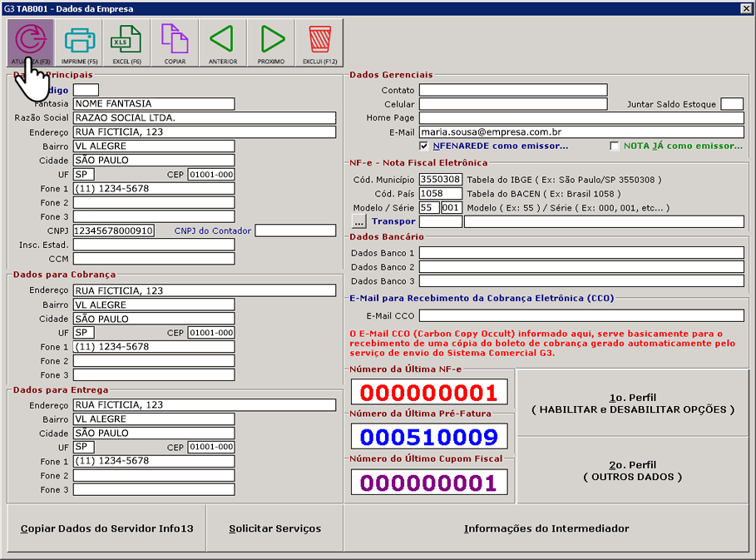
Task: Click the Copiar documents icon
Action: (x=175, y=42)
